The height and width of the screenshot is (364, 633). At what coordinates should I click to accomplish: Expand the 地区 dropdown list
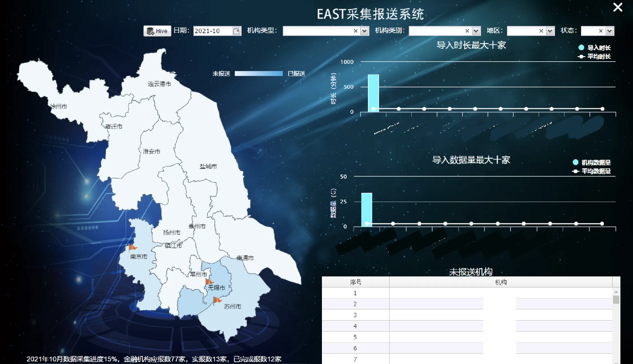[x=550, y=31]
